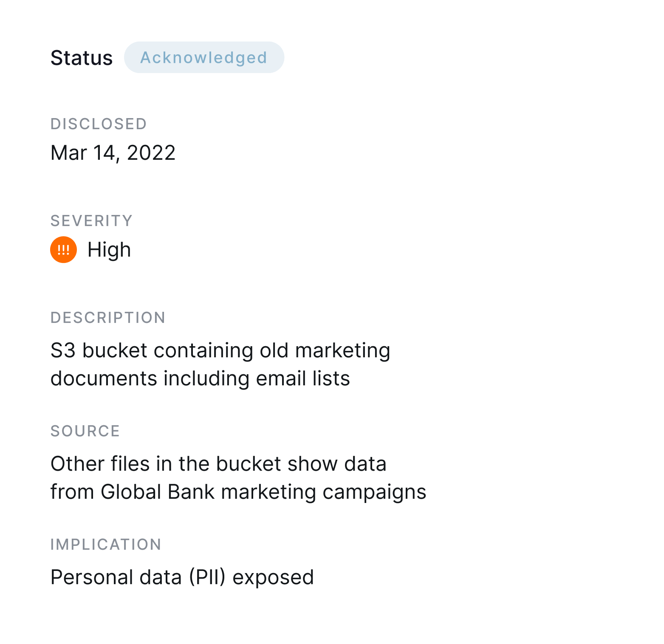
Task: Click the S3 bucket containing old marketing line
Action: point(220,351)
